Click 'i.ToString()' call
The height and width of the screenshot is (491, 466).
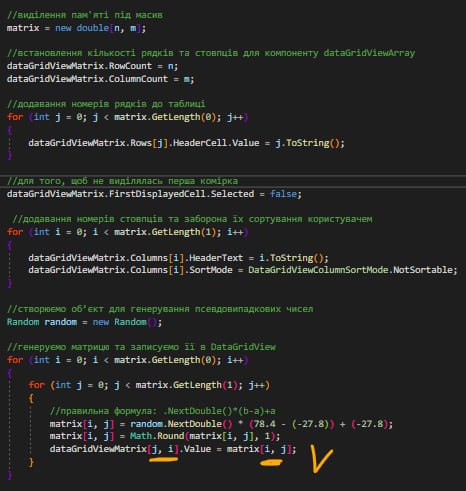[293, 258]
